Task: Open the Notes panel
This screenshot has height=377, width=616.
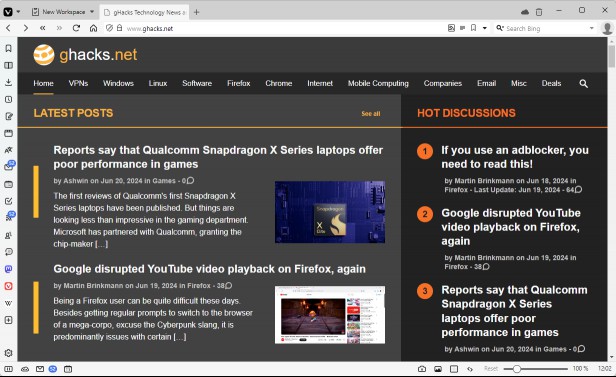Action: (8, 116)
